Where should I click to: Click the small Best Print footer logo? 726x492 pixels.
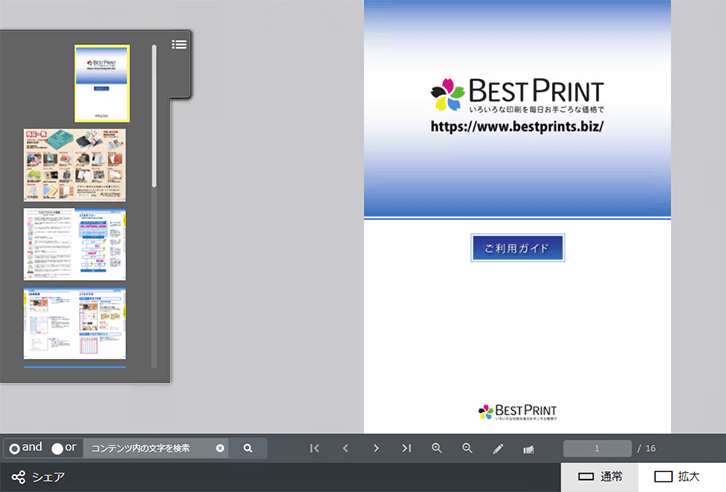[x=518, y=412]
